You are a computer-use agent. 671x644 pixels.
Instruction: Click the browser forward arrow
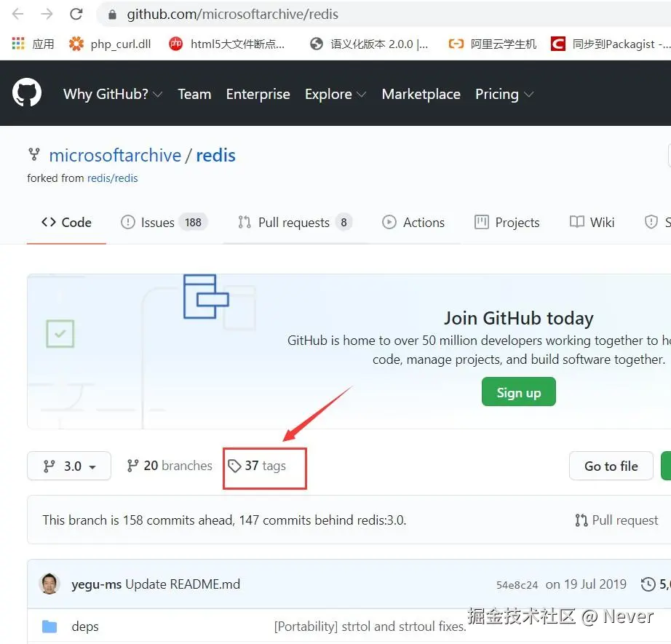[x=47, y=14]
